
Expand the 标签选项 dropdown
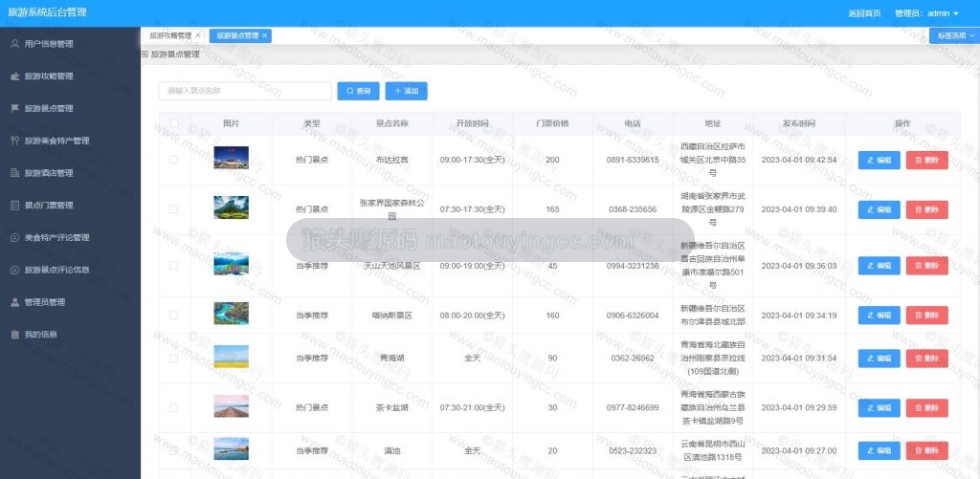click(x=954, y=35)
